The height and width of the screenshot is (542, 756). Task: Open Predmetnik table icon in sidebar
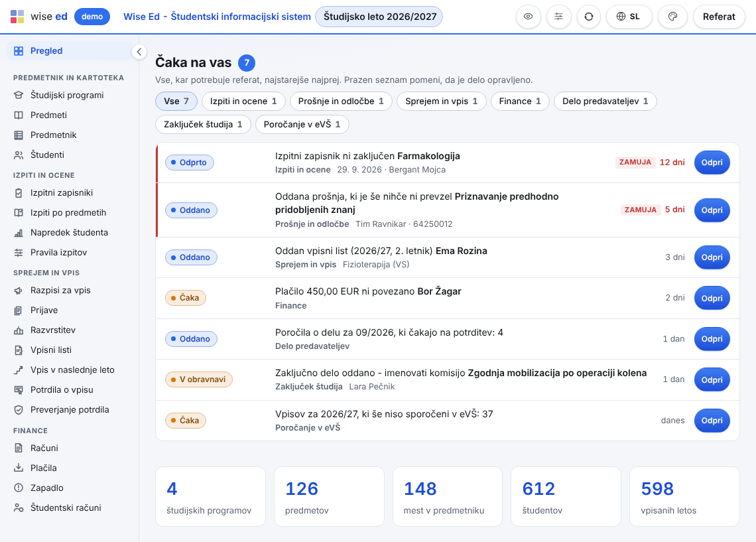coord(19,135)
